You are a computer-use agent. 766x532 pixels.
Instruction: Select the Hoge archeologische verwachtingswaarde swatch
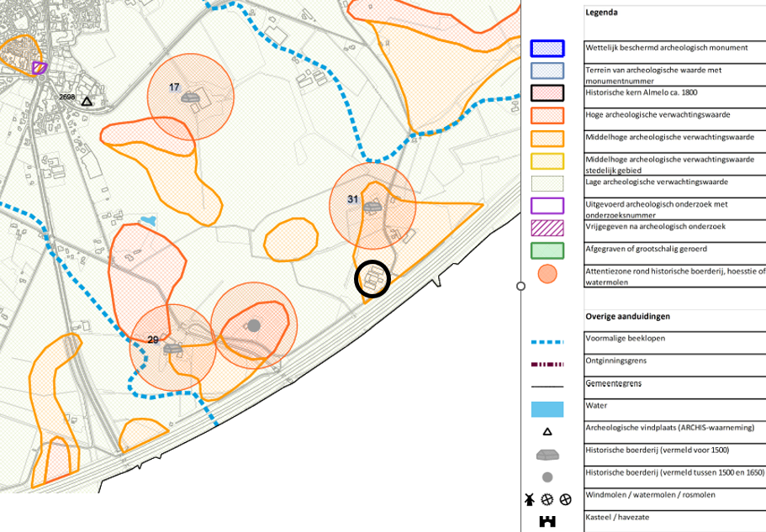pyautogui.click(x=547, y=115)
